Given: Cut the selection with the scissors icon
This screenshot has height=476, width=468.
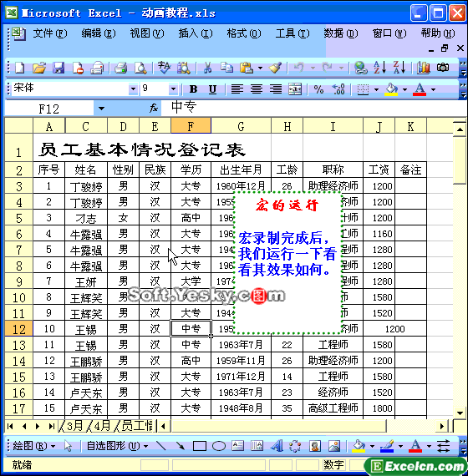Looking at the screenshot, I should pos(207,68).
